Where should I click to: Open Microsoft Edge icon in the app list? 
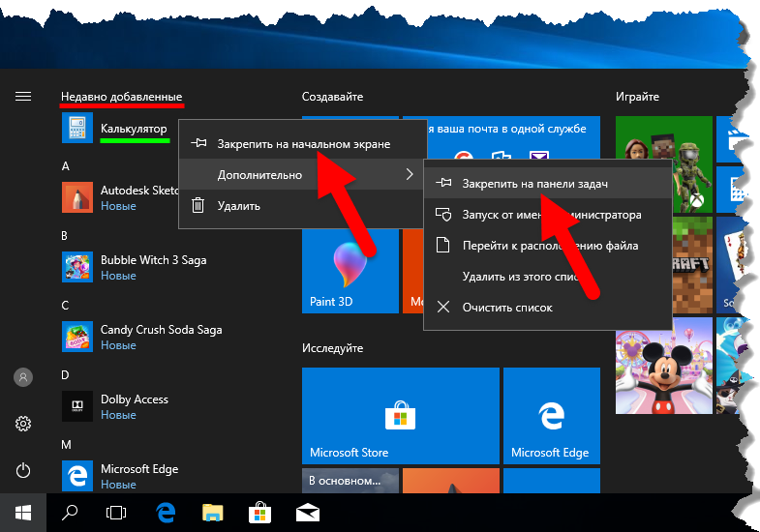click(x=77, y=476)
